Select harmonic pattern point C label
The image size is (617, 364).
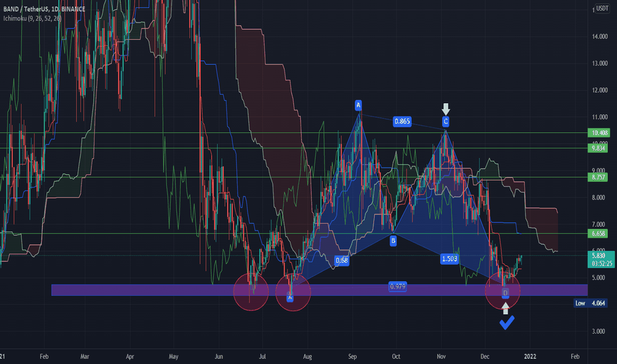click(446, 122)
